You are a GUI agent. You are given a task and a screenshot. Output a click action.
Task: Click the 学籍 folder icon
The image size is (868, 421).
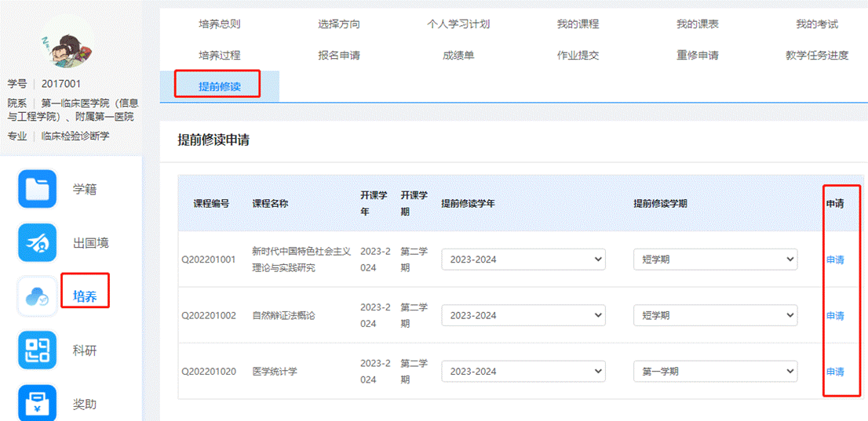pyautogui.click(x=37, y=189)
